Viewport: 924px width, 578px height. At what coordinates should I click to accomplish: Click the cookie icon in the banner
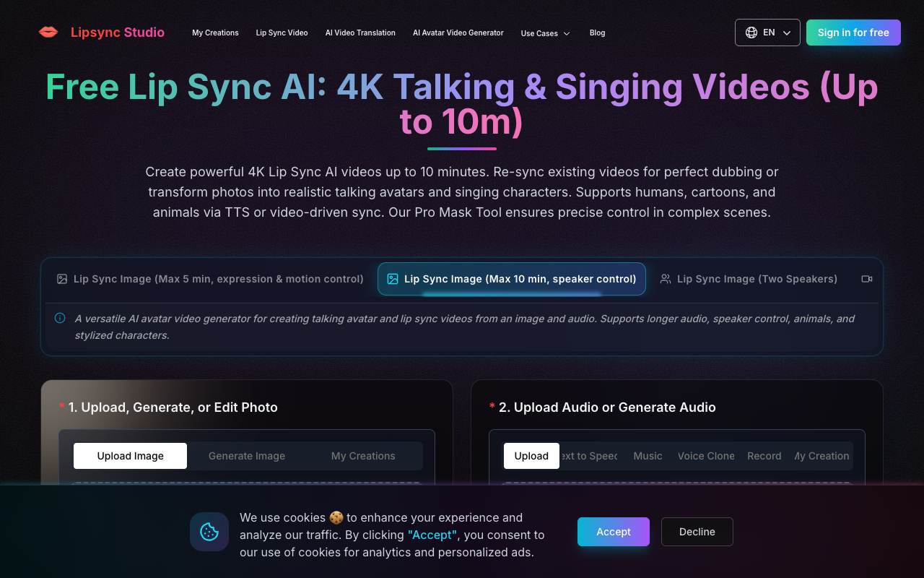pos(209,532)
